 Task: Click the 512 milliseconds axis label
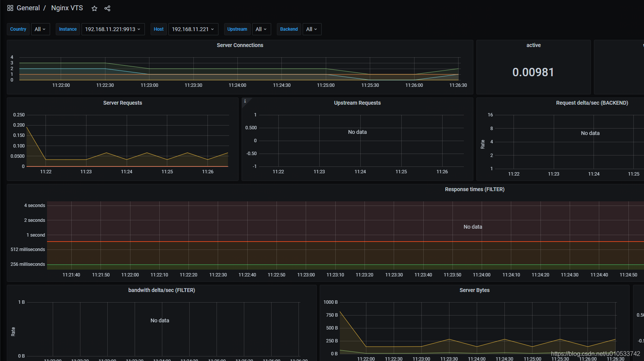(x=28, y=250)
